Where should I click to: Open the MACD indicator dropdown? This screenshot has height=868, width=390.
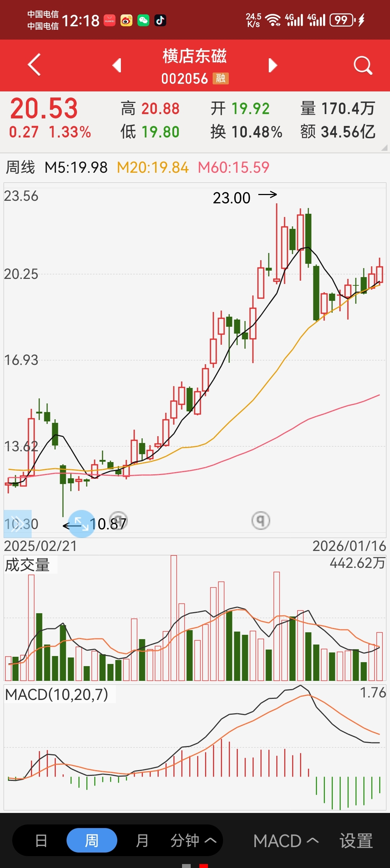(286, 841)
